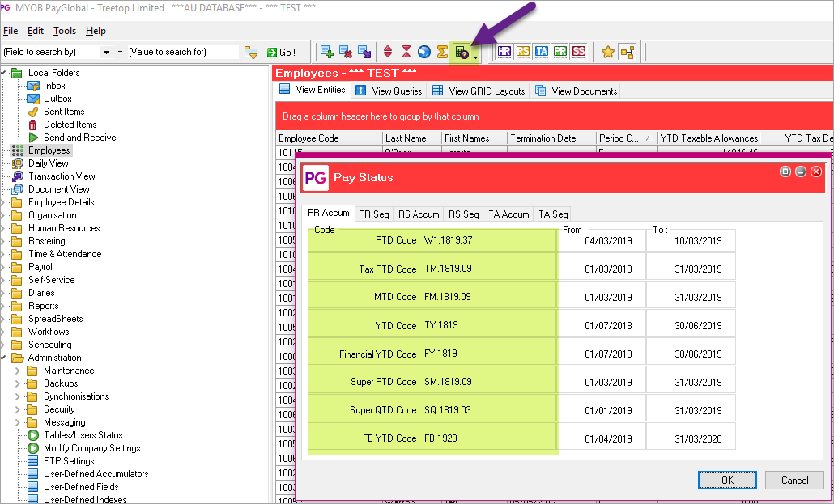
Task: Switch to View GRID Layouts tab
Action: 479,91
